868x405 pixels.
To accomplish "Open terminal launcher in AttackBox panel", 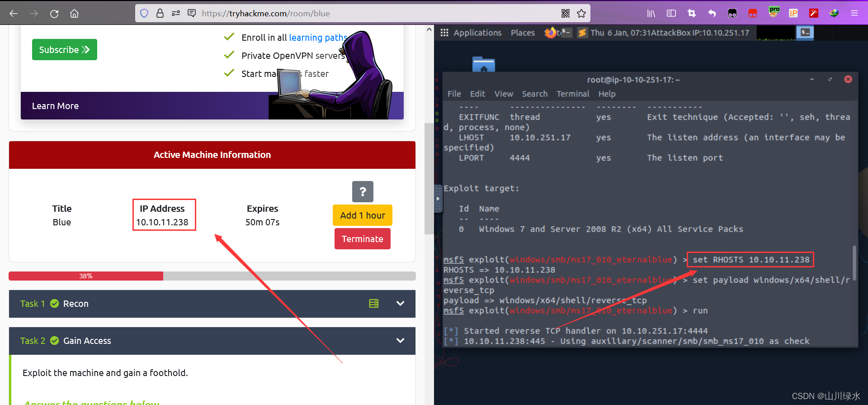I will (566, 33).
